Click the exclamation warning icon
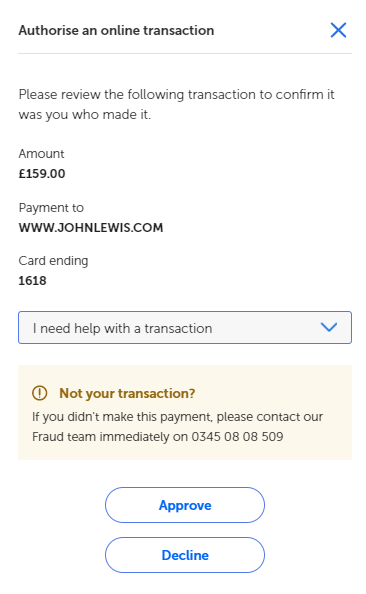This screenshot has width=366, height=594. pyautogui.click(x=39, y=393)
